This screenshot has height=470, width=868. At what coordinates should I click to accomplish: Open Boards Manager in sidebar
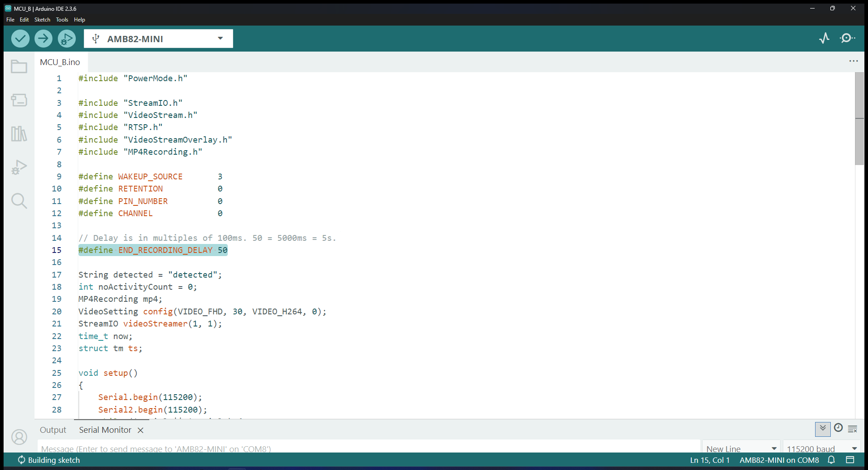point(19,100)
